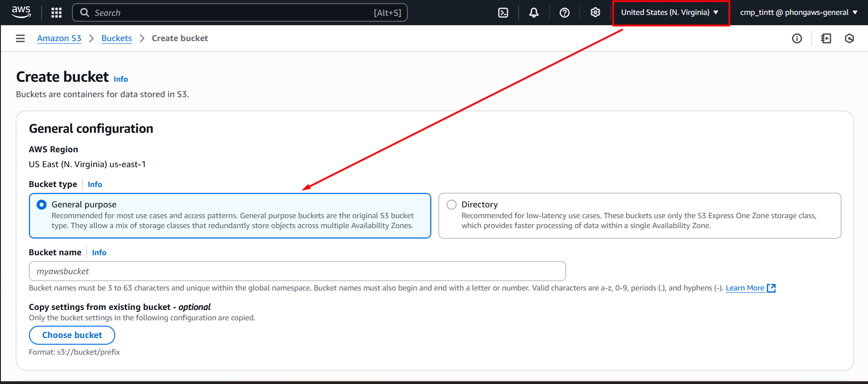The height and width of the screenshot is (384, 868).
Task: Click the AWS logo home icon
Action: click(x=21, y=12)
